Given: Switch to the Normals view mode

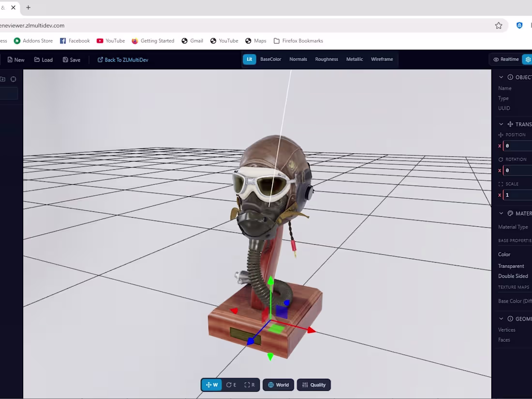Looking at the screenshot, I should pyautogui.click(x=298, y=59).
